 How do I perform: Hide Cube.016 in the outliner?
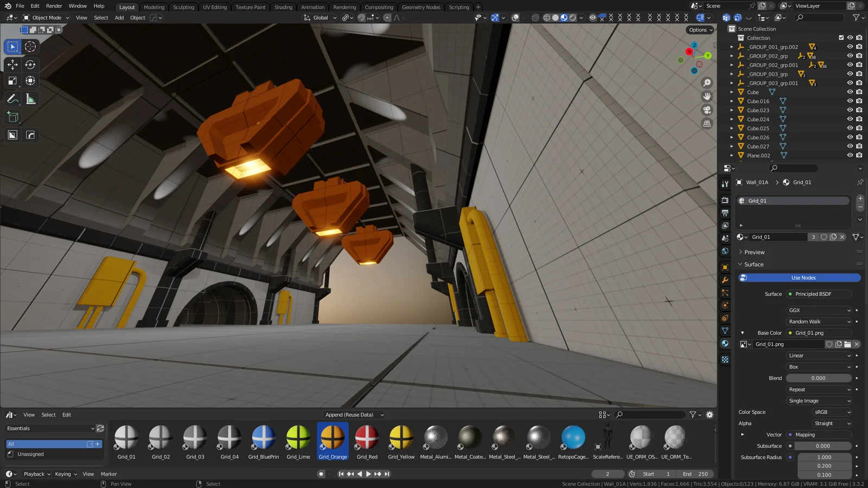click(x=850, y=101)
